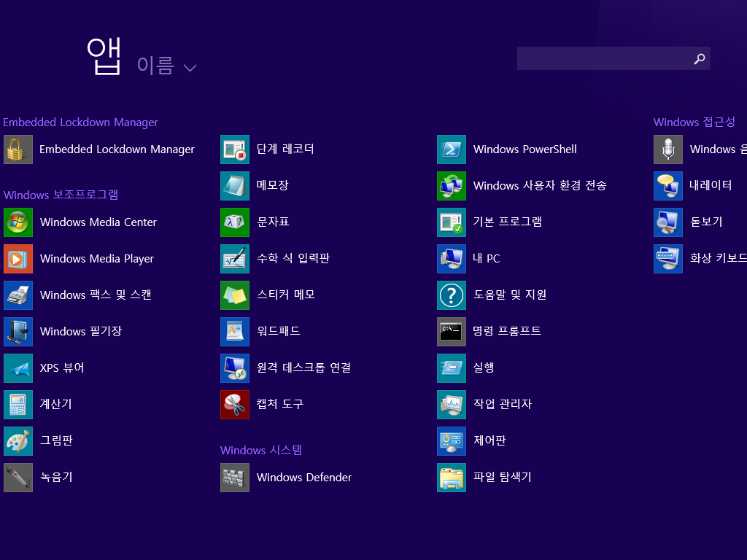
Task: Click the 워드패드 text label
Action: pos(279,331)
